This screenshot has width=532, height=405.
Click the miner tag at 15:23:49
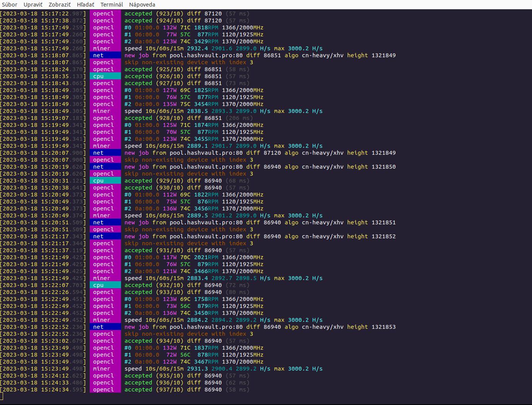(101, 369)
